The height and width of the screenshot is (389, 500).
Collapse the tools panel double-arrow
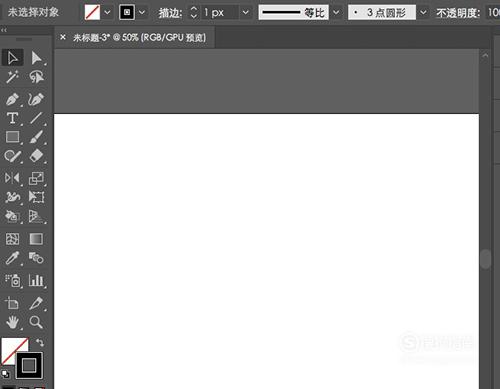pyautogui.click(x=4, y=30)
